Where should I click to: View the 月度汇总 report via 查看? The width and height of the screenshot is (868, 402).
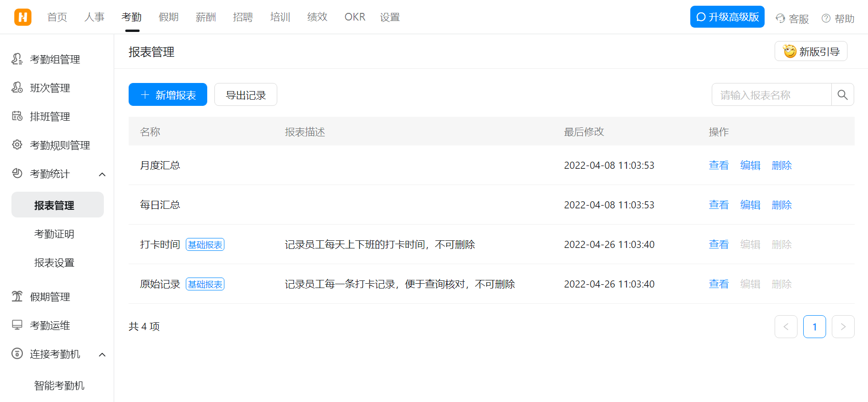718,165
